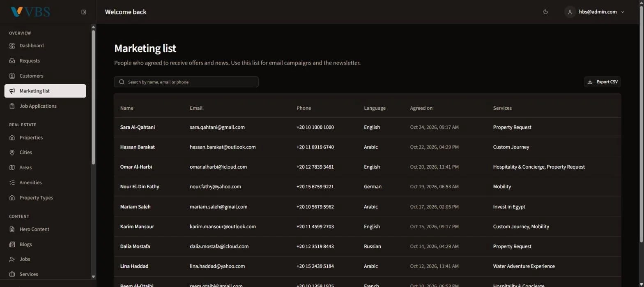The height and width of the screenshot is (287, 644).
Task: Click the Name column header
Action: click(x=126, y=108)
